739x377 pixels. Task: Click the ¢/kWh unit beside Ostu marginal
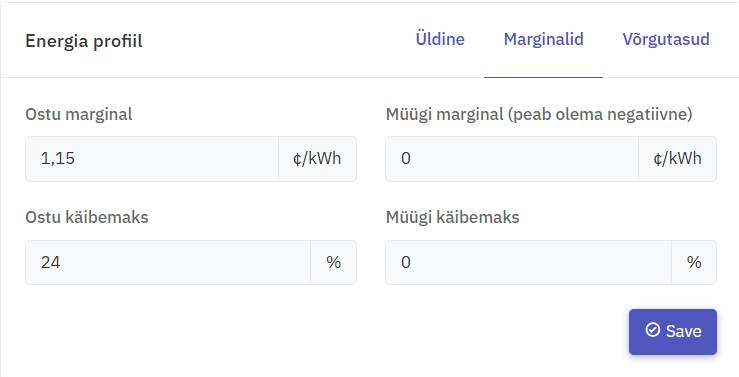317,159
